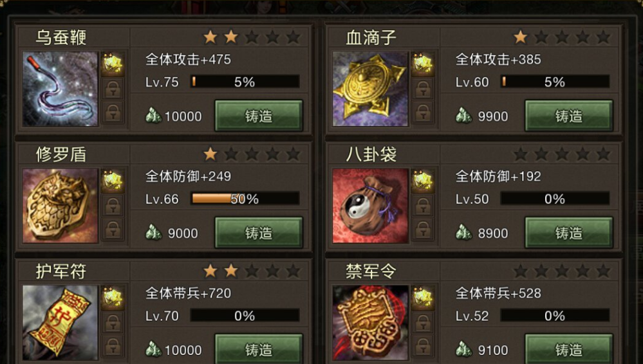
Task: Tap the gem slot icon beside 八卦袋
Action: click(x=422, y=181)
